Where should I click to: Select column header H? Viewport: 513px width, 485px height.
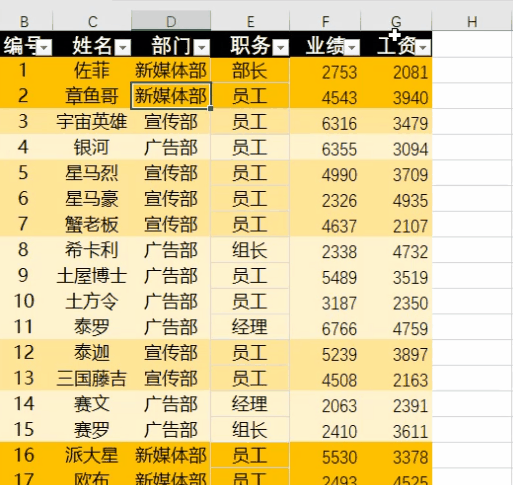472,21
